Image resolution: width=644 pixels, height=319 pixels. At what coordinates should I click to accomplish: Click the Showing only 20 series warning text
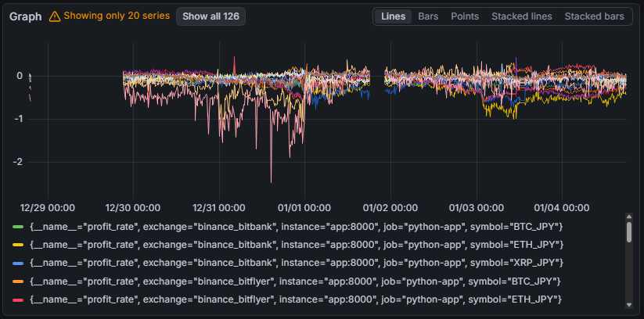117,16
